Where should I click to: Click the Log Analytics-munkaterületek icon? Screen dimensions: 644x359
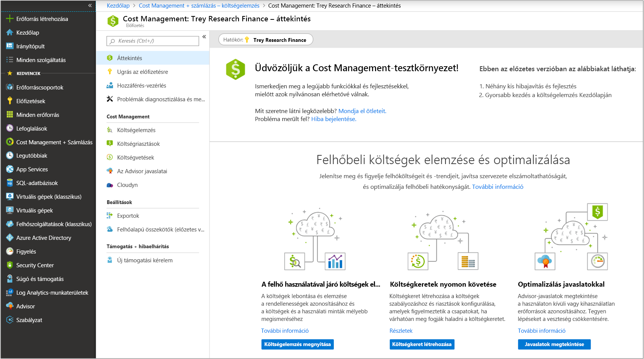(10, 292)
